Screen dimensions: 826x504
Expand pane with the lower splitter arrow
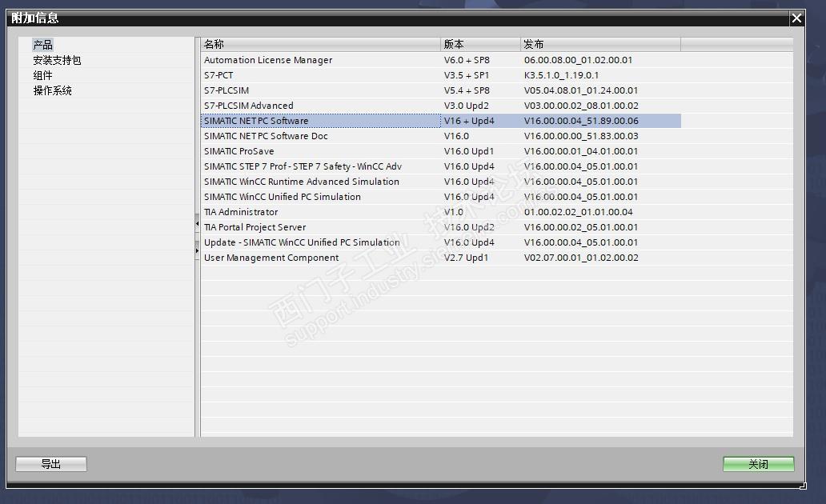tap(198, 250)
